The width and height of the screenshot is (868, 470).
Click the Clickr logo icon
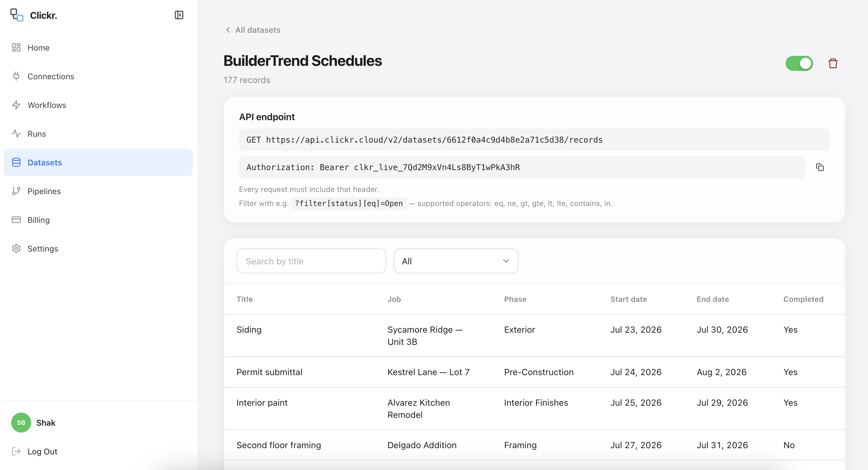(x=17, y=15)
